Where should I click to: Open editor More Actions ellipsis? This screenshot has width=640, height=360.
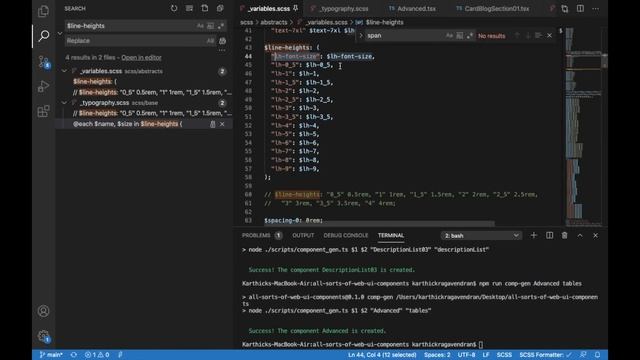click(596, 9)
